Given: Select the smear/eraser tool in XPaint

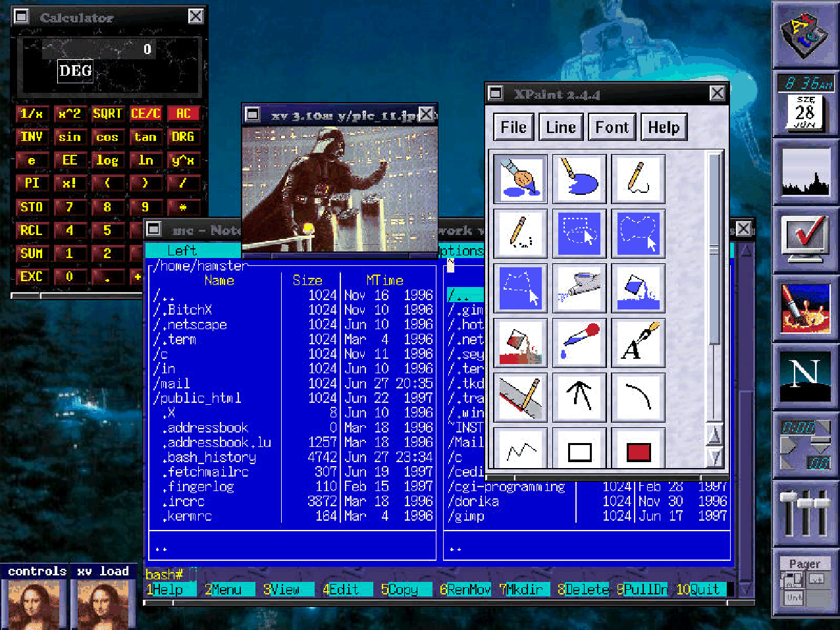Looking at the screenshot, I should pyautogui.click(x=520, y=397).
